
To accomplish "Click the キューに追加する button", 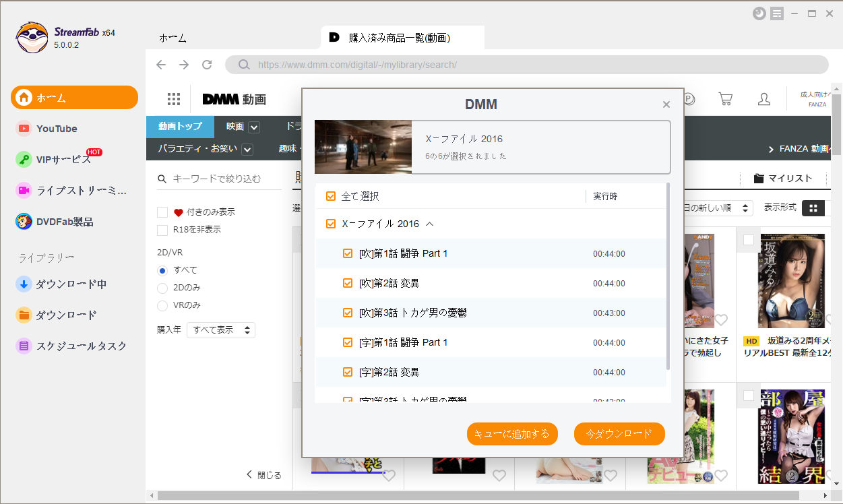I will pos(512,435).
